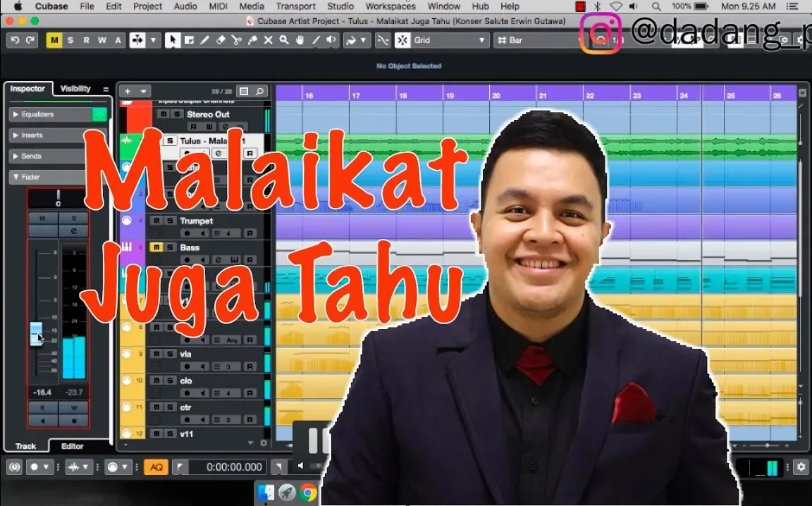This screenshot has width=812, height=506.
Task: Select the Erase tool in toolbar
Action: 221,40
